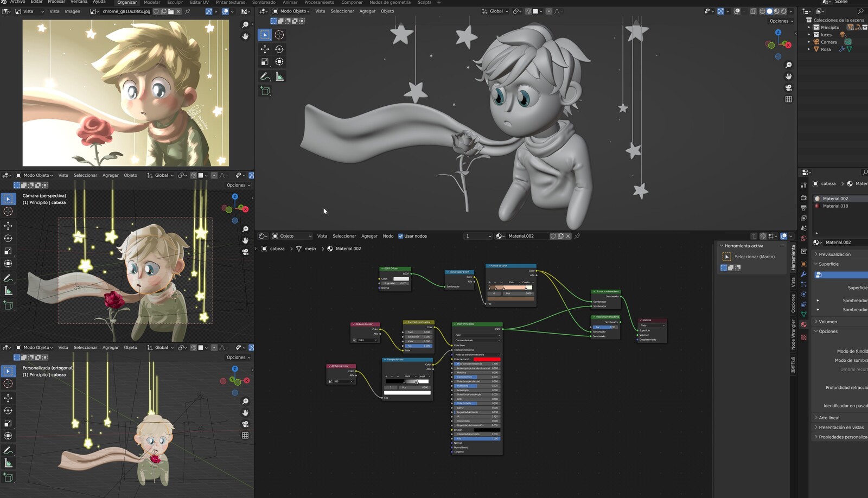Open Global orientation dropdown in main viewport
This screenshot has height=498, width=868.
click(x=495, y=11)
